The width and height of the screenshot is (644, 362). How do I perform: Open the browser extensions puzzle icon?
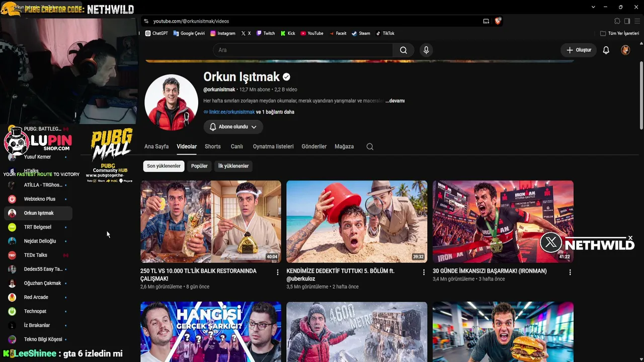[617, 21]
